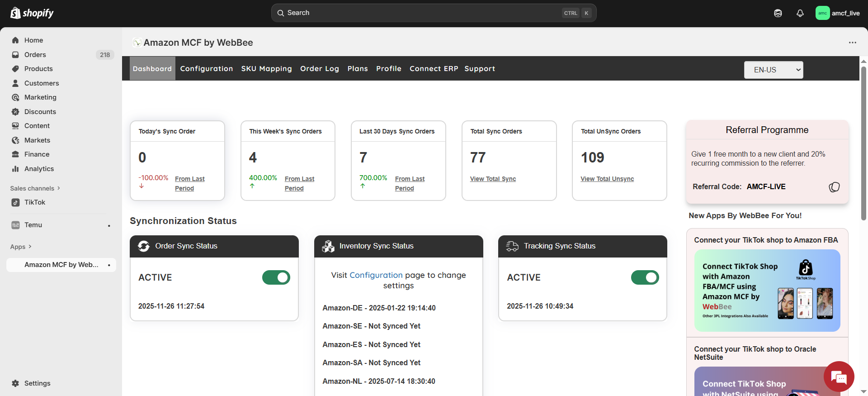Click the copy referral code icon
This screenshot has width=868, height=396.
click(834, 187)
